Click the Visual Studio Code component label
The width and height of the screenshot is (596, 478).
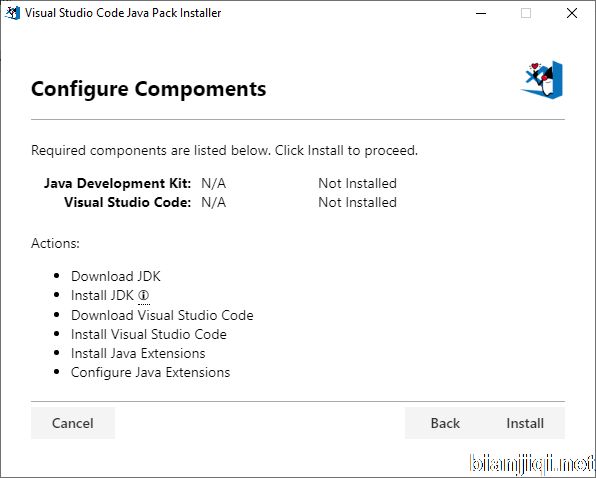pos(128,203)
